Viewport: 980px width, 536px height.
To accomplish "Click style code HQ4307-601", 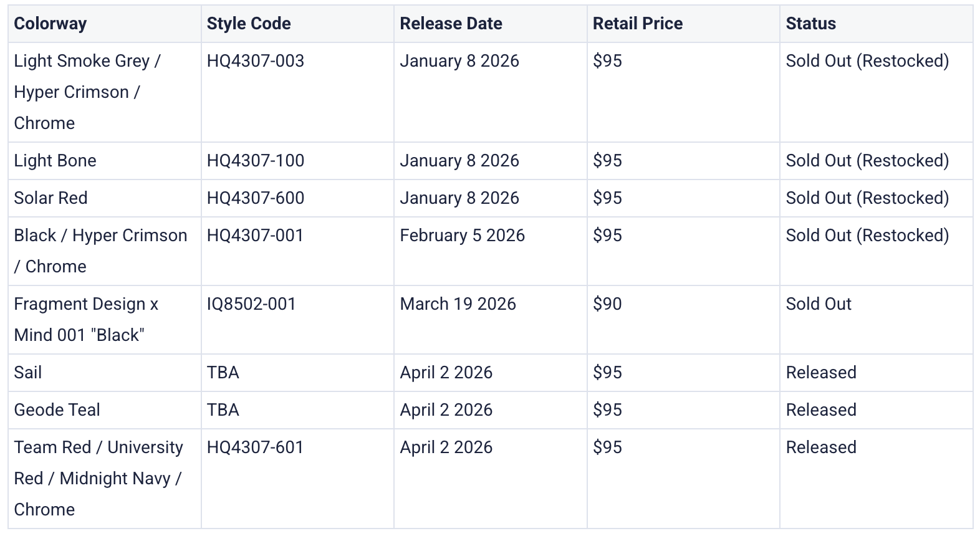I will (255, 447).
